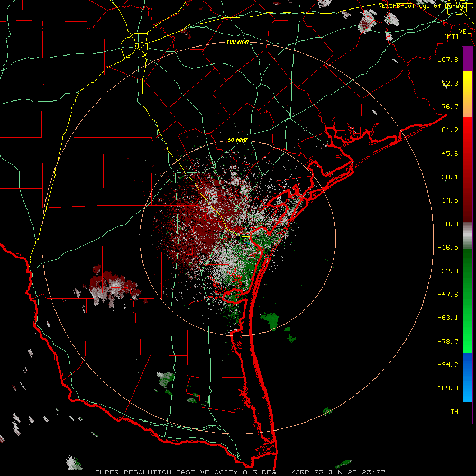This screenshot has height=476, width=476.
Task: Click the 50 NMI range ring label
Action: point(237,140)
